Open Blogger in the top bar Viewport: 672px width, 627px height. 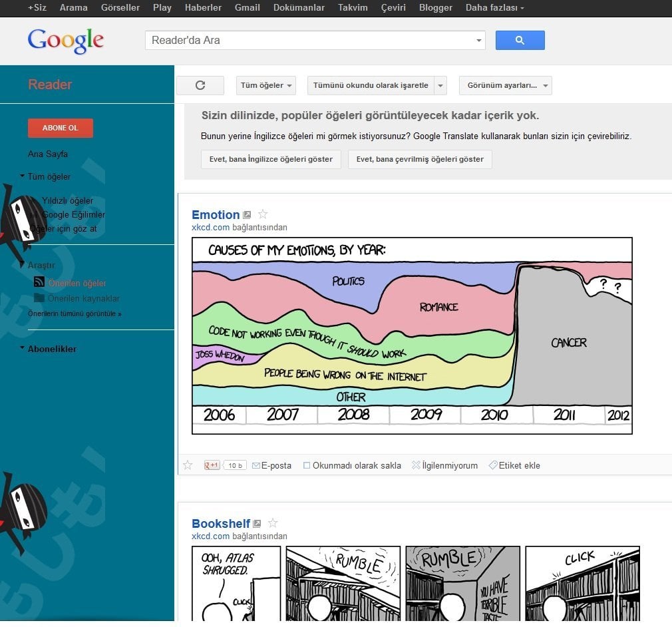pos(435,8)
